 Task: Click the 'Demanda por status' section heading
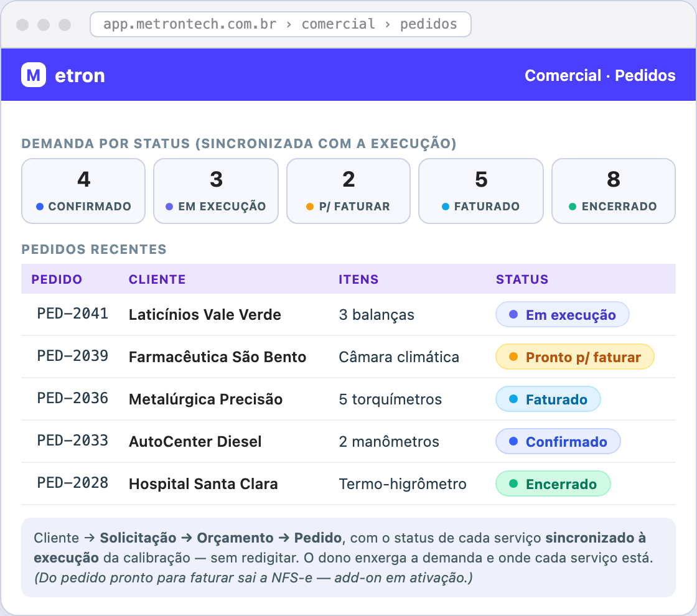point(239,144)
